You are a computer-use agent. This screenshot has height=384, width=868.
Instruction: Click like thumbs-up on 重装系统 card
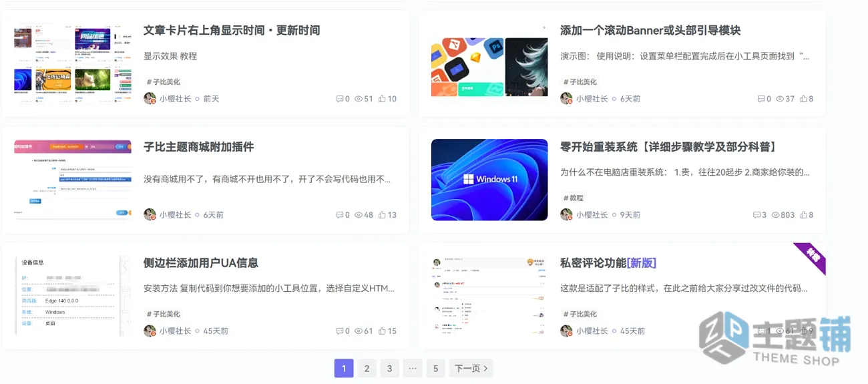pos(804,215)
